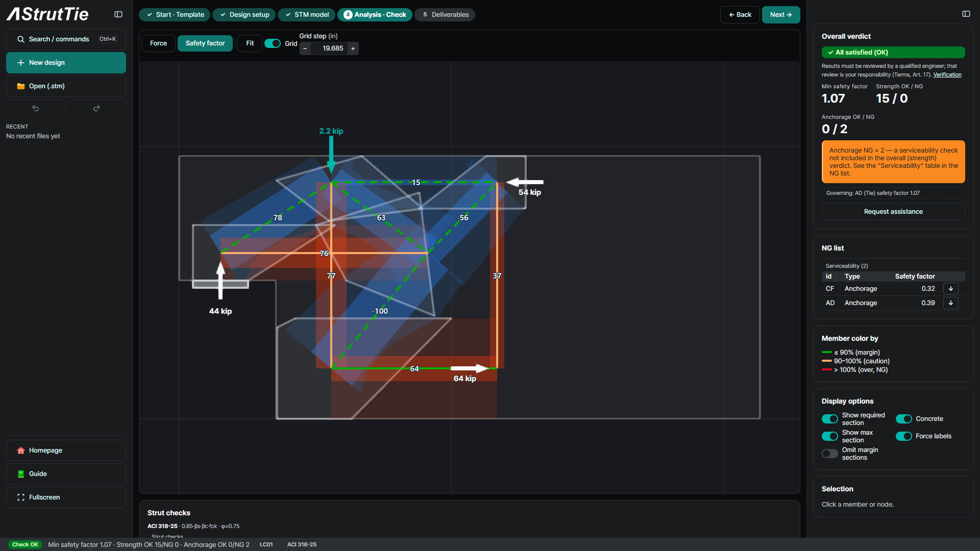980x551 pixels.
Task: Go to Deliverables step
Action: click(x=445, y=15)
